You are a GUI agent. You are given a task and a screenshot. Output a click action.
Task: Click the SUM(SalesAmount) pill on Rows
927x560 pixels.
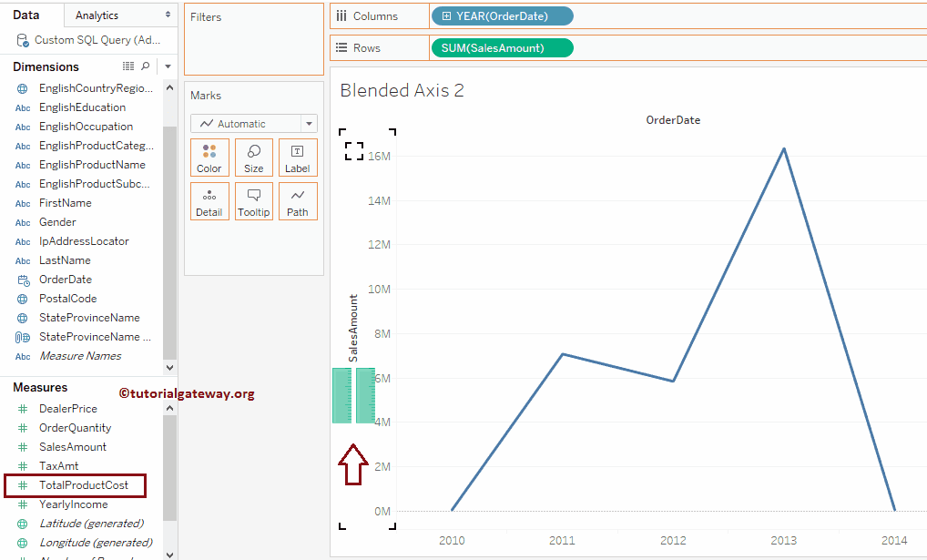click(502, 47)
